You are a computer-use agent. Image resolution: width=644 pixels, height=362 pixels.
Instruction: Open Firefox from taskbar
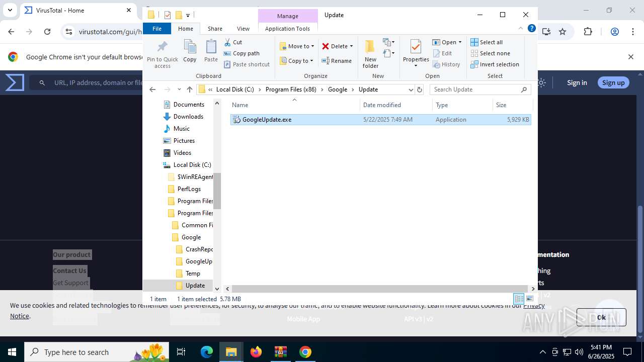point(256,352)
